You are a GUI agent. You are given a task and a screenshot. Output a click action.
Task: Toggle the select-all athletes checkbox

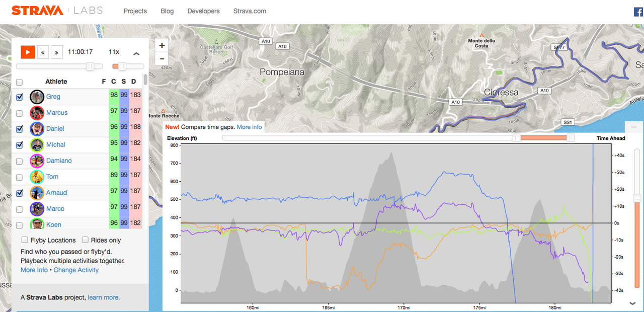tap(19, 82)
